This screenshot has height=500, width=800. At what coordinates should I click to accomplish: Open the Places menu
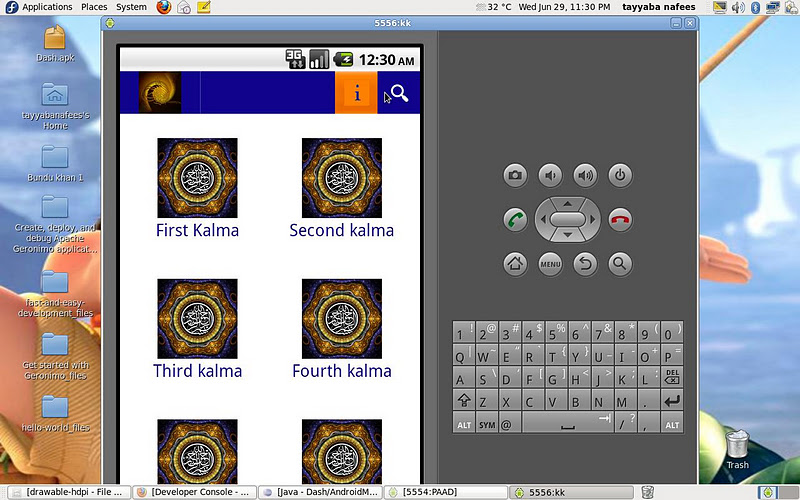click(x=94, y=7)
